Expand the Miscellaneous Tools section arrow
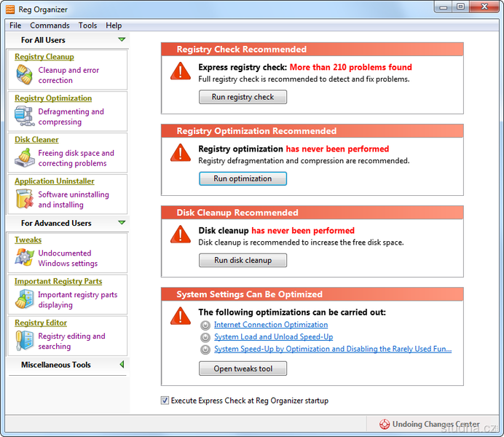 click(122, 364)
